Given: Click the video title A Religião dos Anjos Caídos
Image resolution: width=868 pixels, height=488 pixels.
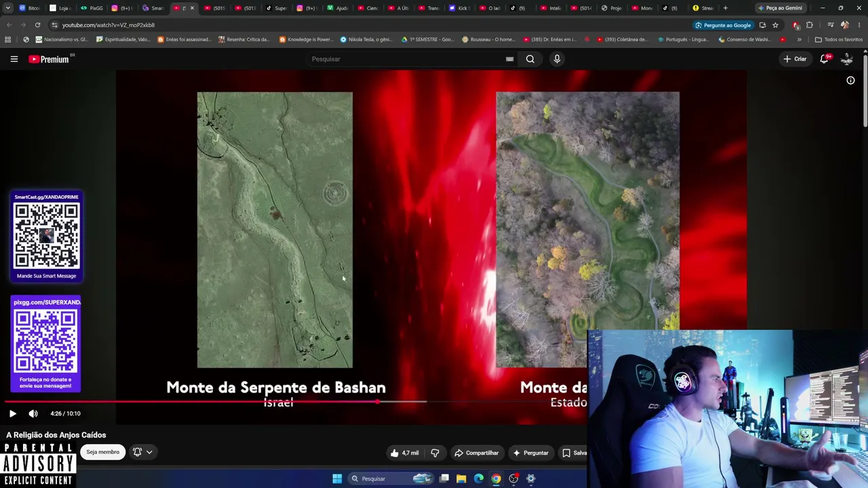Looking at the screenshot, I should click(x=56, y=435).
